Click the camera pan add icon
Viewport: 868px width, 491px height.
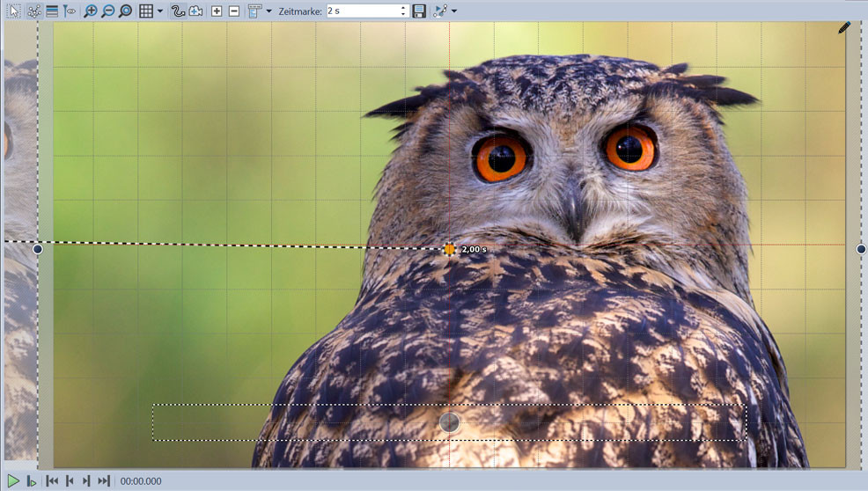pos(196,11)
